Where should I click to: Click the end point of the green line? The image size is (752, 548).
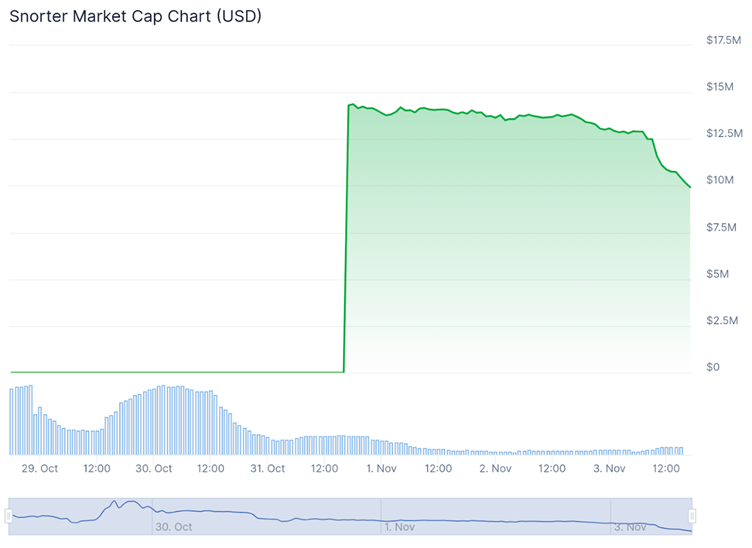coord(690,187)
